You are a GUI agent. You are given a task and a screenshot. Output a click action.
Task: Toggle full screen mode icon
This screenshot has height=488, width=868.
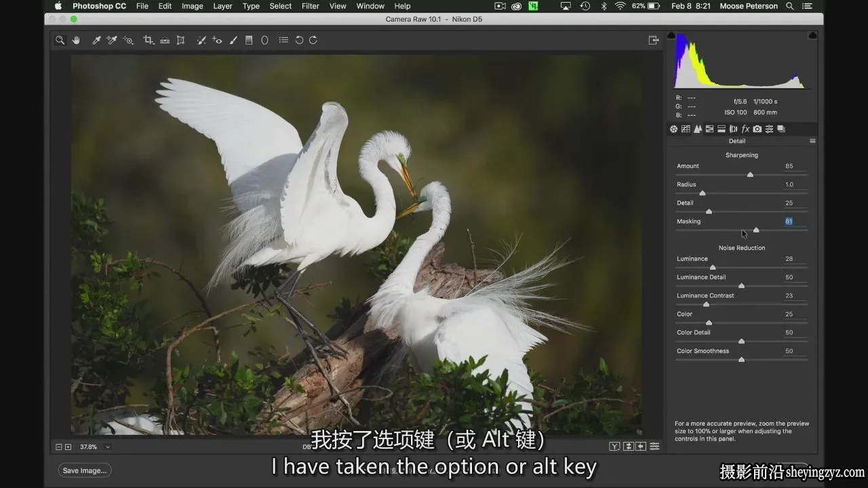[x=654, y=40]
